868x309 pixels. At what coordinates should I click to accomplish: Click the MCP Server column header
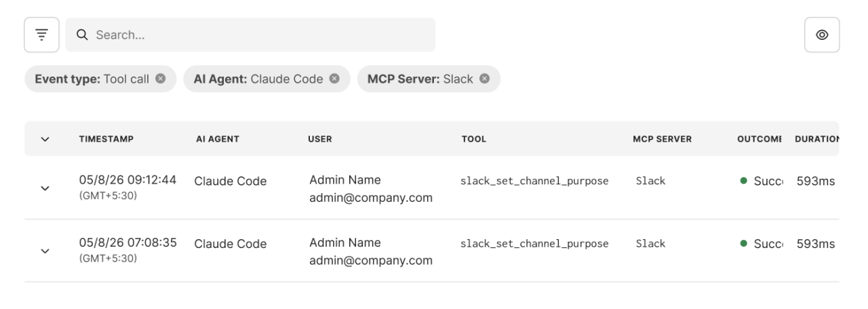662,139
